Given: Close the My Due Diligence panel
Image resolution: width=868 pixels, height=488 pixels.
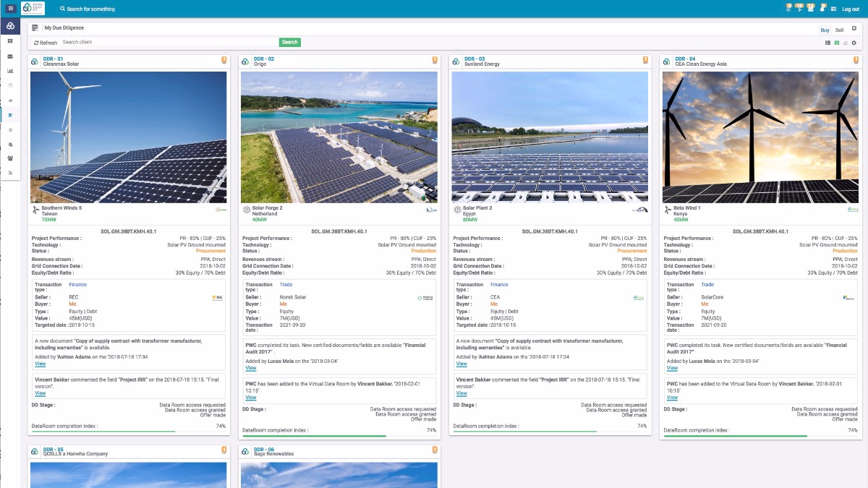Looking at the screenshot, I should click(854, 28).
